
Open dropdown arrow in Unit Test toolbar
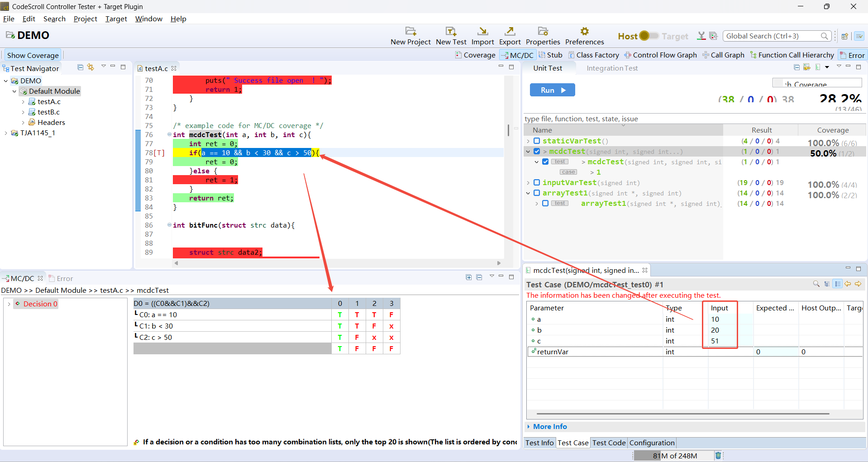[x=827, y=67]
